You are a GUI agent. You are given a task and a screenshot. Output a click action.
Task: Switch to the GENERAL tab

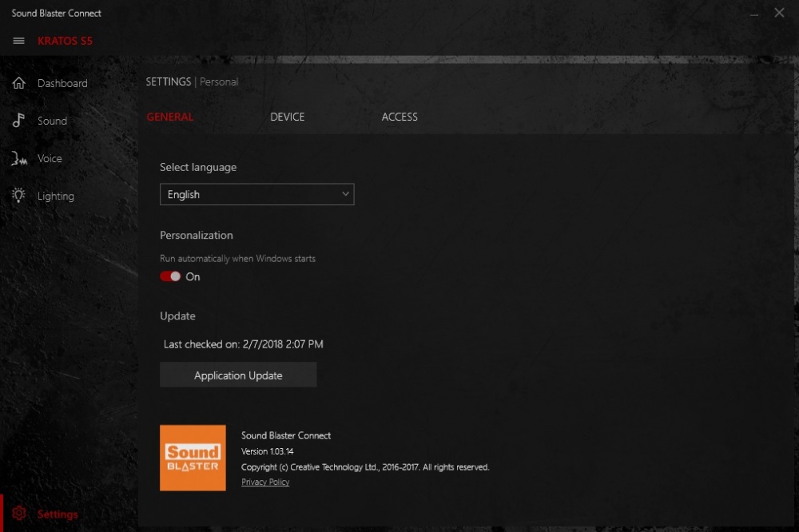169,117
